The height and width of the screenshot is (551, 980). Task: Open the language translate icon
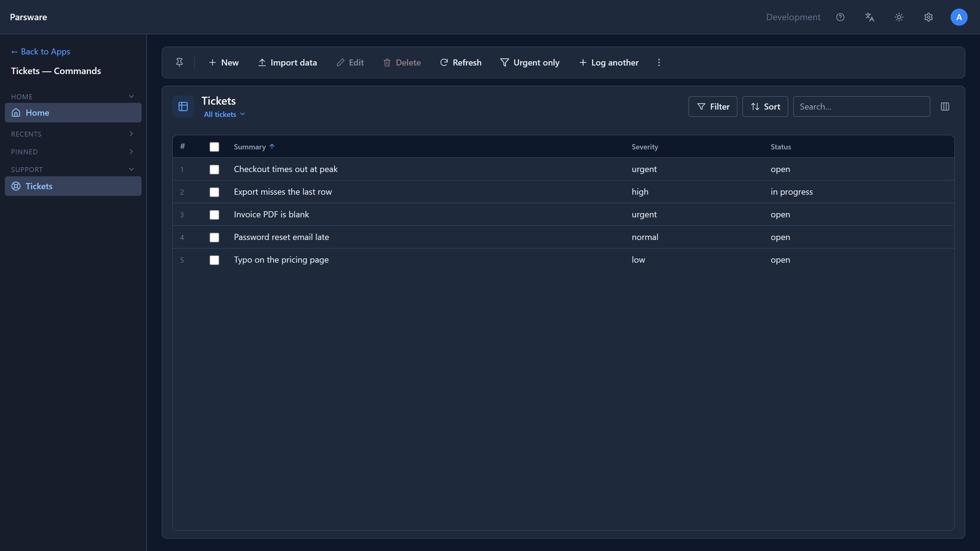pyautogui.click(x=870, y=17)
